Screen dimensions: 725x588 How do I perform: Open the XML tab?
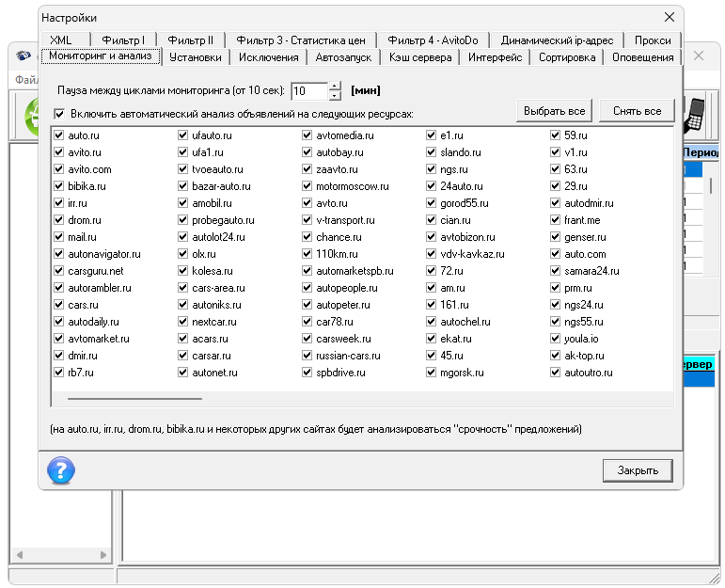65,40
